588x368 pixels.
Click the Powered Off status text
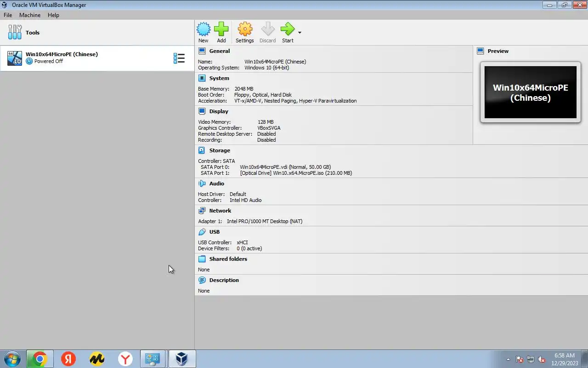pos(49,61)
